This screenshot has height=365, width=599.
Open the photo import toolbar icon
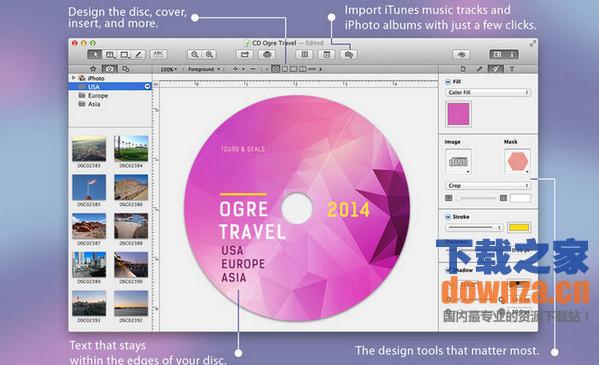click(x=348, y=55)
